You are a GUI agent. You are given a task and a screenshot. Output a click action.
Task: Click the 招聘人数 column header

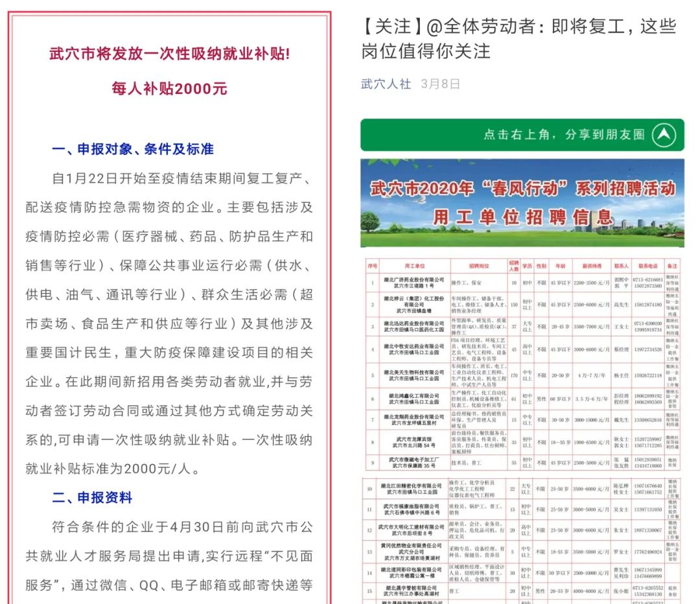[514, 266]
